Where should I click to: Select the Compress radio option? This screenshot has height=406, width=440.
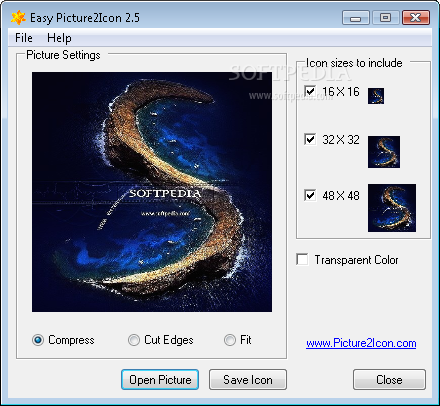point(38,340)
